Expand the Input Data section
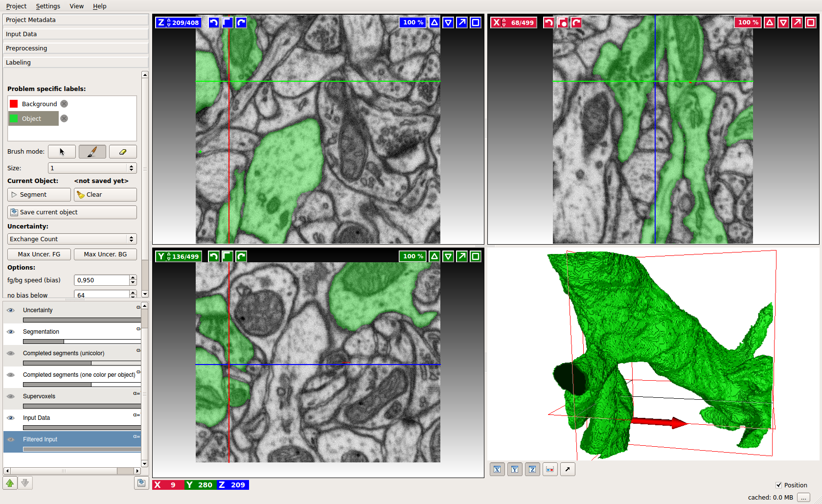 point(75,34)
